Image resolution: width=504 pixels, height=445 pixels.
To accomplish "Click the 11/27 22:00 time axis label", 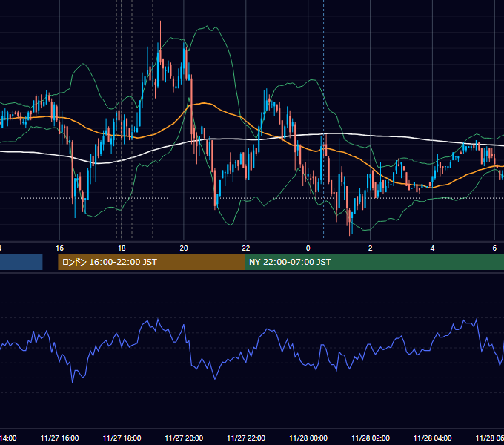I will (x=246, y=438).
